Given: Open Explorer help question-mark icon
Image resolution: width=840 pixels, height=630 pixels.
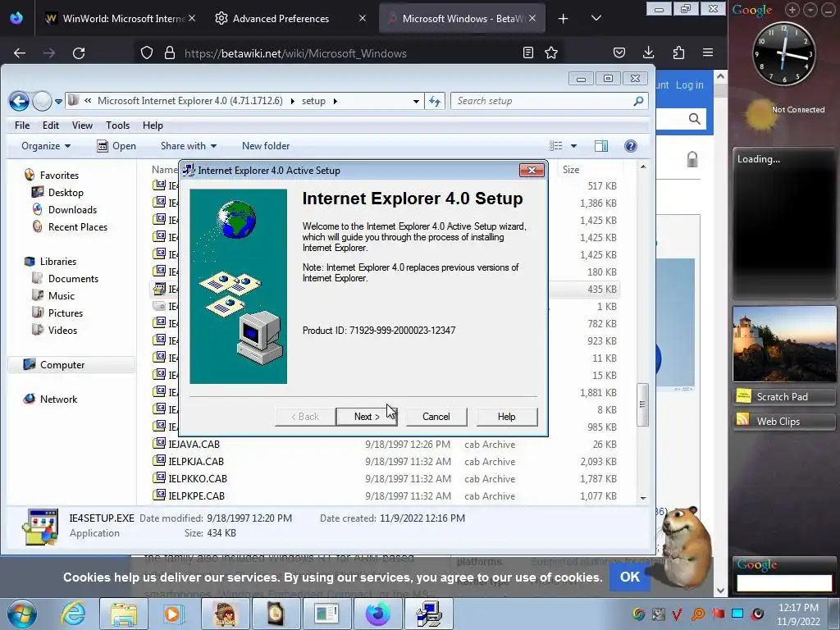Looking at the screenshot, I should (631, 146).
